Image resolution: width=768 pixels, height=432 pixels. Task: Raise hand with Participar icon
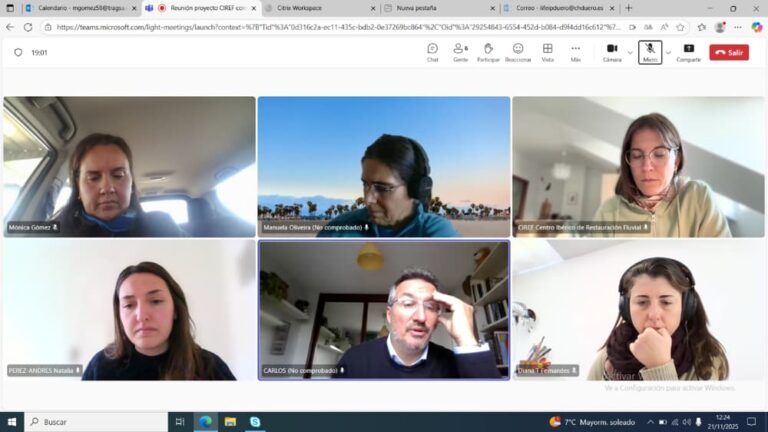tap(488, 52)
